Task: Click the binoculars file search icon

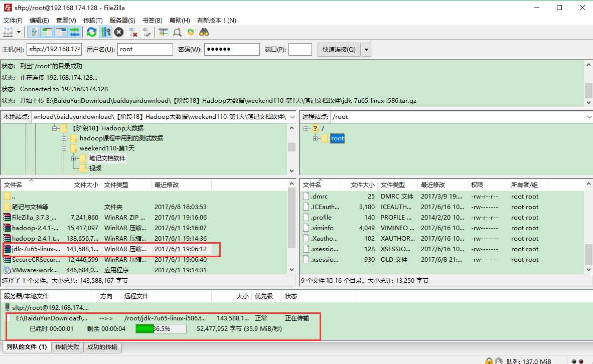Action: pyautogui.click(x=204, y=32)
